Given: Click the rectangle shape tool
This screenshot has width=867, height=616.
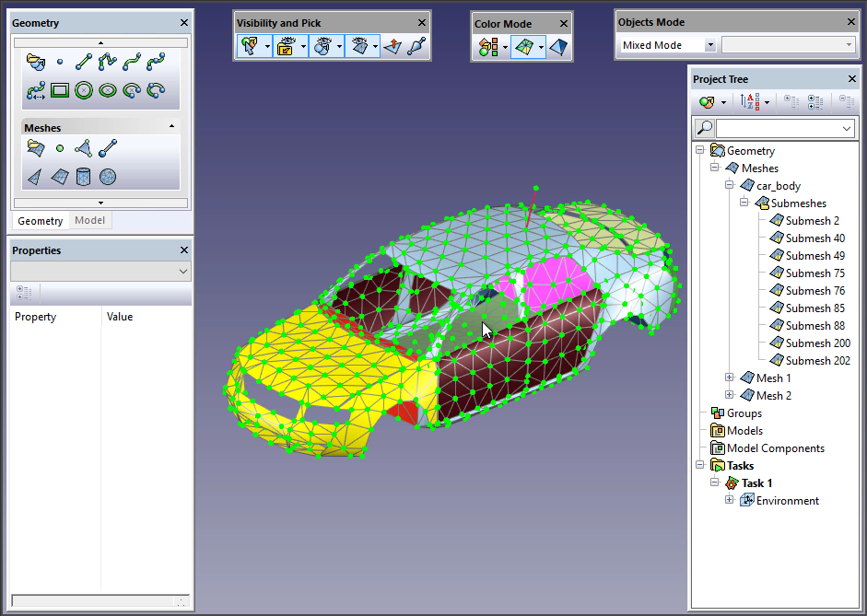Looking at the screenshot, I should click(60, 90).
